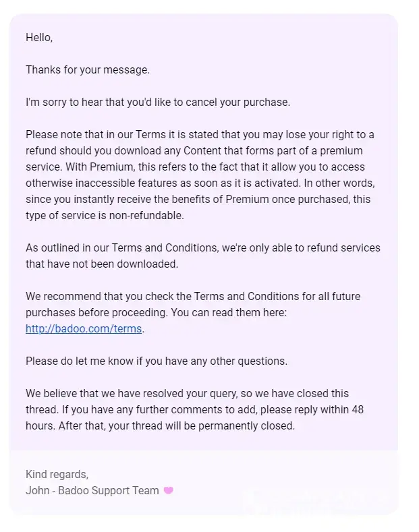This screenshot has width=419, height=532.
Task: Click the line beginning "refund should you download"
Action: 194,151
